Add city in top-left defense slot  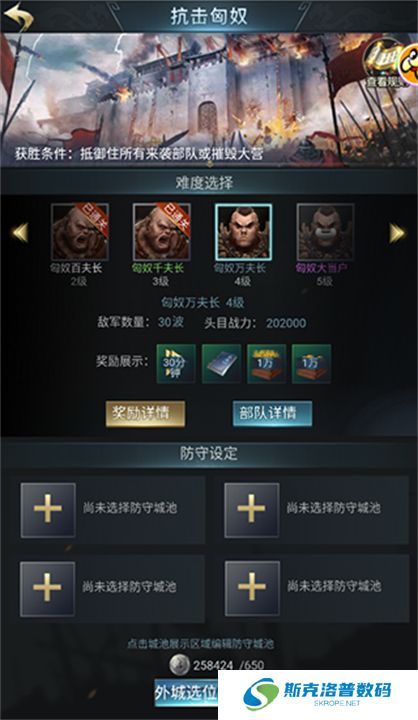click(48, 510)
